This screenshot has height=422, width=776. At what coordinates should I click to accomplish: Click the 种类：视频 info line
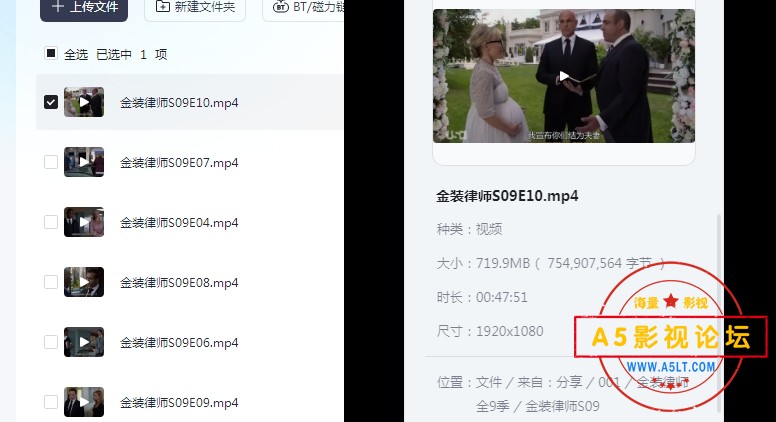tap(469, 229)
